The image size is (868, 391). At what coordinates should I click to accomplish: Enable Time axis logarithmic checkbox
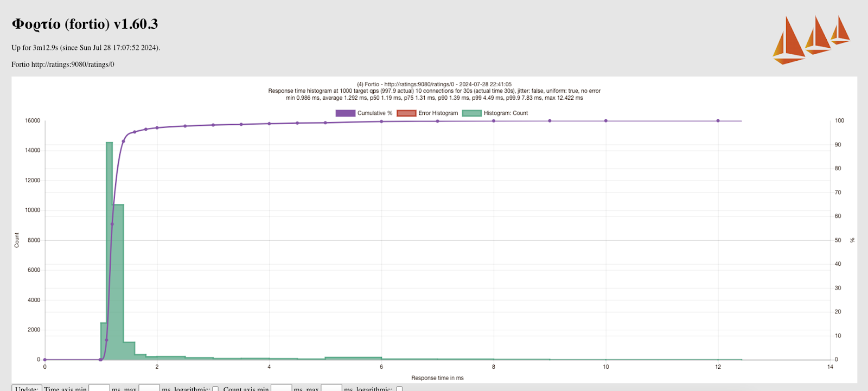point(215,389)
